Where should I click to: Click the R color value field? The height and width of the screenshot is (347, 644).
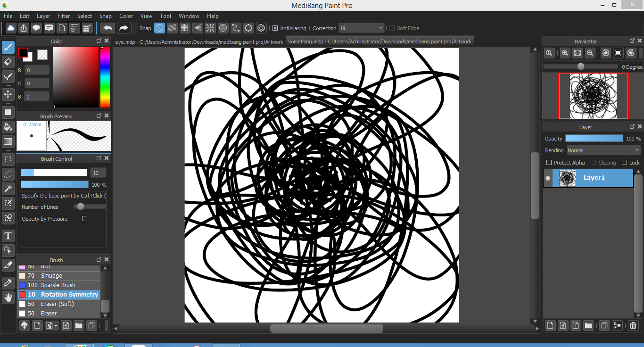point(37,70)
